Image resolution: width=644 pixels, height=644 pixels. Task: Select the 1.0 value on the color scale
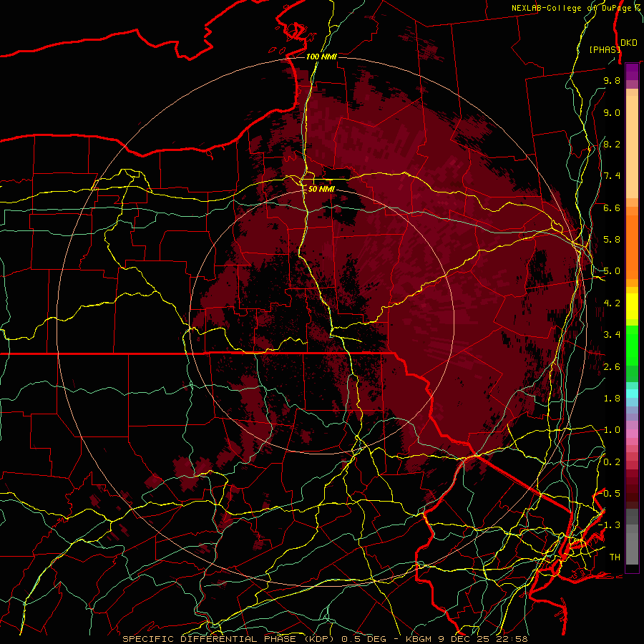tap(612, 430)
